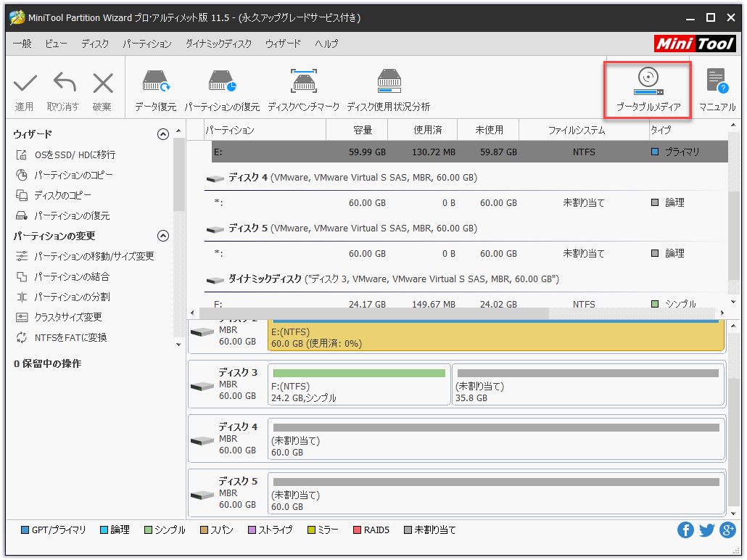
Task: Click the RAID5 legend color swatch
Action: 357,530
